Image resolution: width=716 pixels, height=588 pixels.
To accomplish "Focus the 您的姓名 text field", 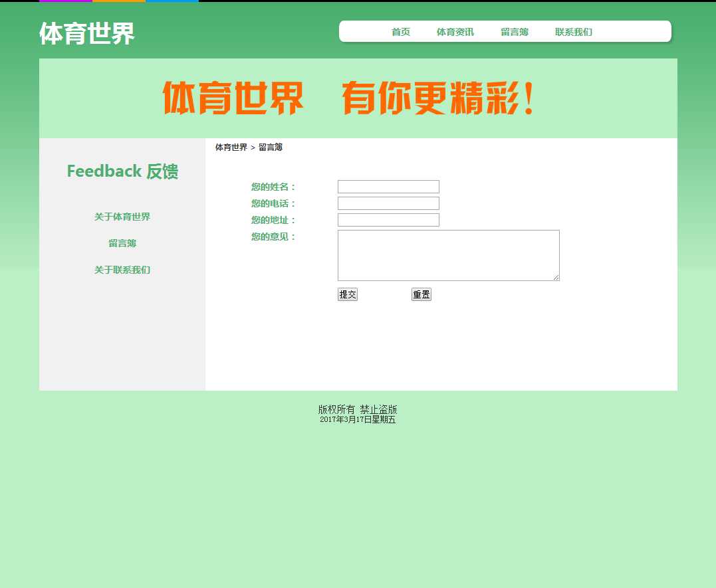I will tap(388, 187).
